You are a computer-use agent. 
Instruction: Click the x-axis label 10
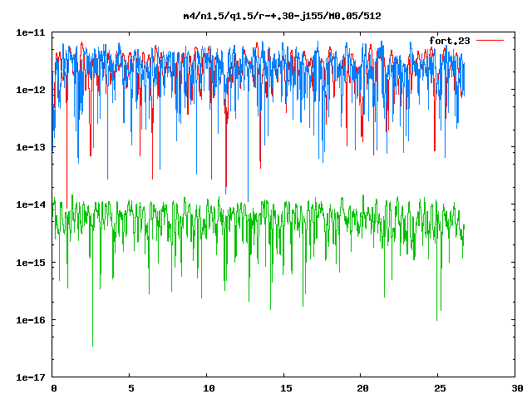click(x=209, y=388)
